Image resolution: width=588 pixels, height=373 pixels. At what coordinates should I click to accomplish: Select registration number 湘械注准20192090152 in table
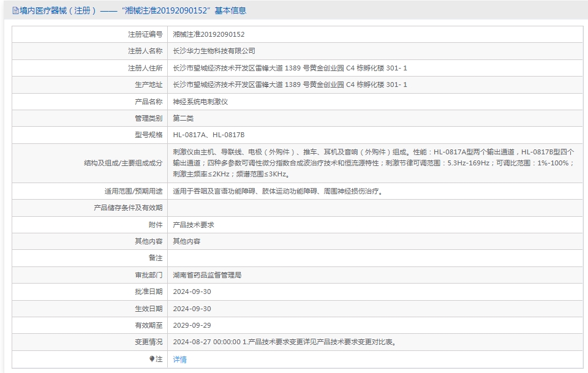pos(208,35)
